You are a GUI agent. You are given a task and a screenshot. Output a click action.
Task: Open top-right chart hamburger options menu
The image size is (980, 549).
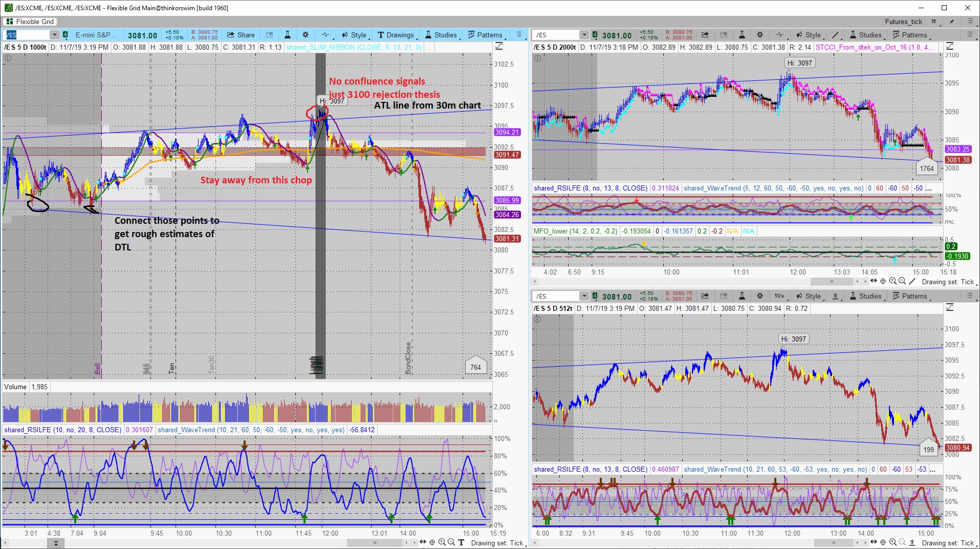970,35
